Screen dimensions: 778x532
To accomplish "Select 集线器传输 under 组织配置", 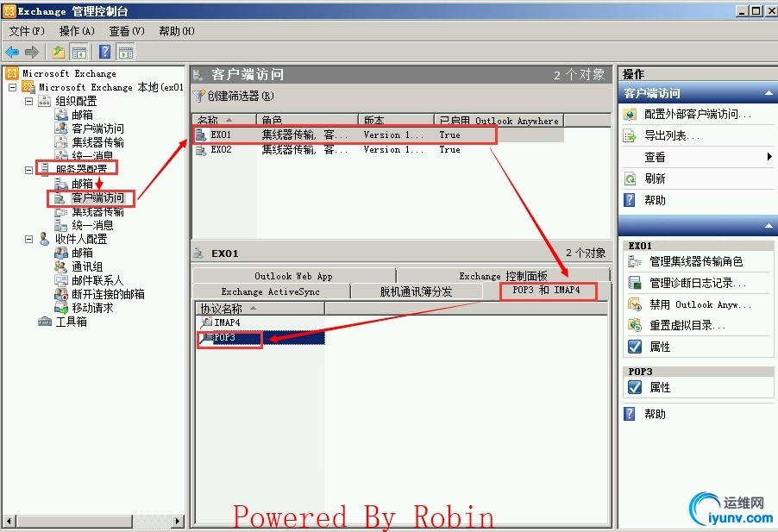I will [x=97, y=143].
